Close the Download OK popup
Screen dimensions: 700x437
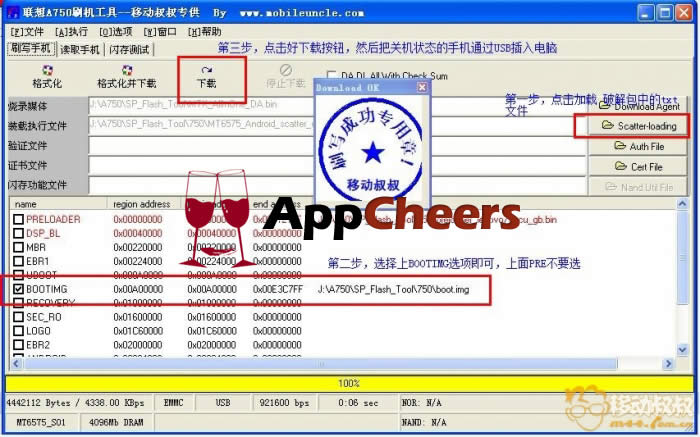coord(422,87)
